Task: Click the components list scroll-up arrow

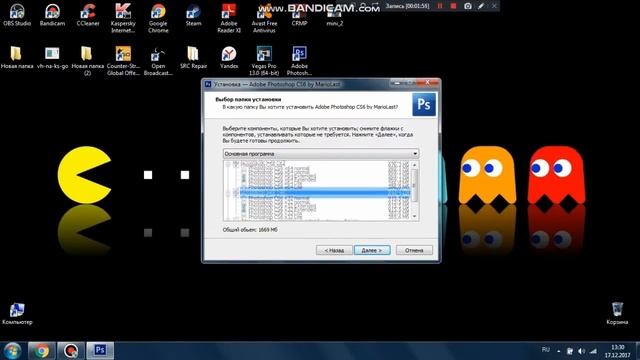Action: click(x=415, y=164)
